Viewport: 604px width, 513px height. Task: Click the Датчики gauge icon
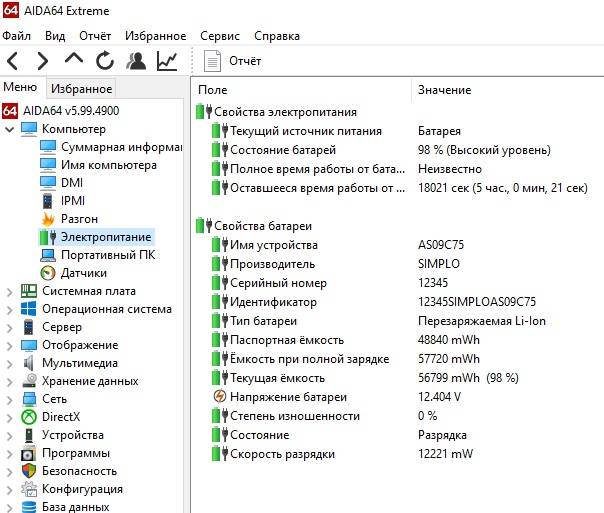[48, 273]
